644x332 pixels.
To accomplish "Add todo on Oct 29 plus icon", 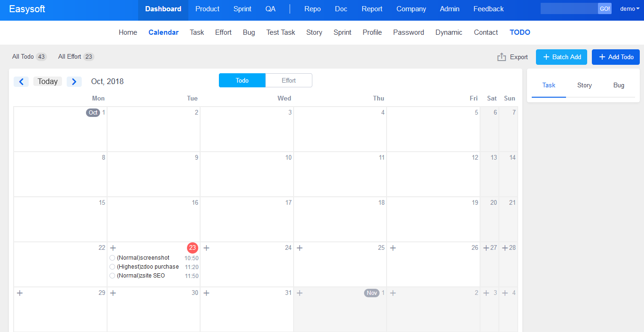I will coord(20,293).
